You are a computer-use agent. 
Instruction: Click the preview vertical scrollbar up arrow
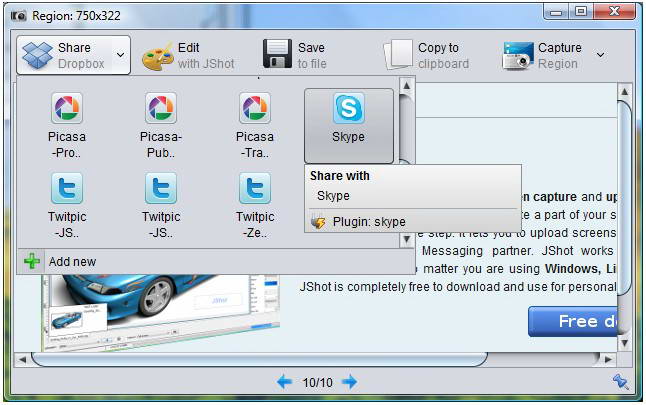[x=625, y=91]
